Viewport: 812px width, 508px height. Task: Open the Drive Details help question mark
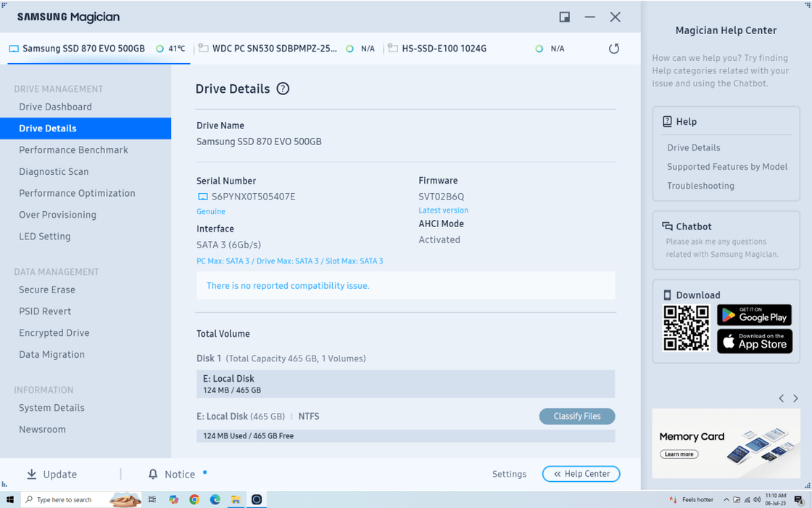tap(283, 89)
